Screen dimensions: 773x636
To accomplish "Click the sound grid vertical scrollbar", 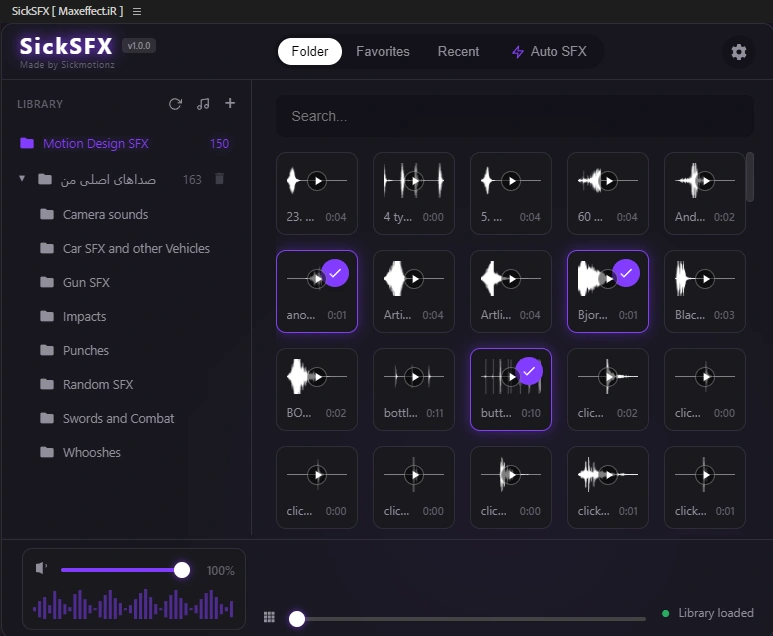I will tap(750, 177).
